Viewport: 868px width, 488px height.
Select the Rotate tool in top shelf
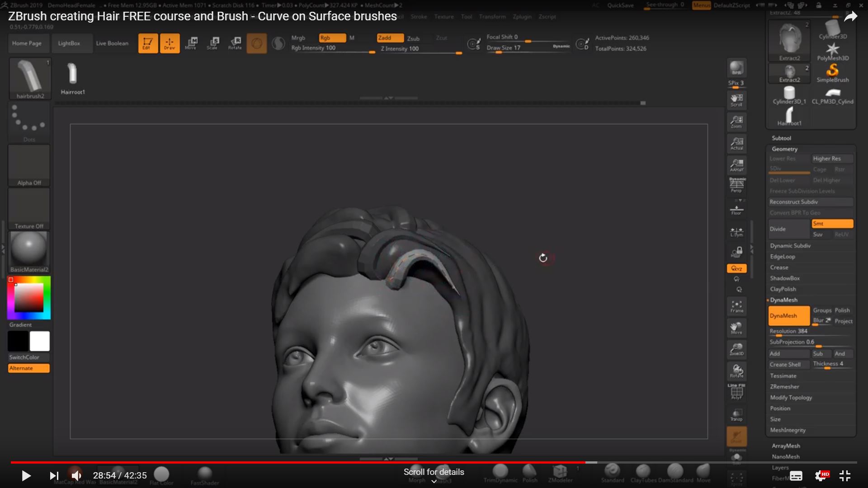235,43
